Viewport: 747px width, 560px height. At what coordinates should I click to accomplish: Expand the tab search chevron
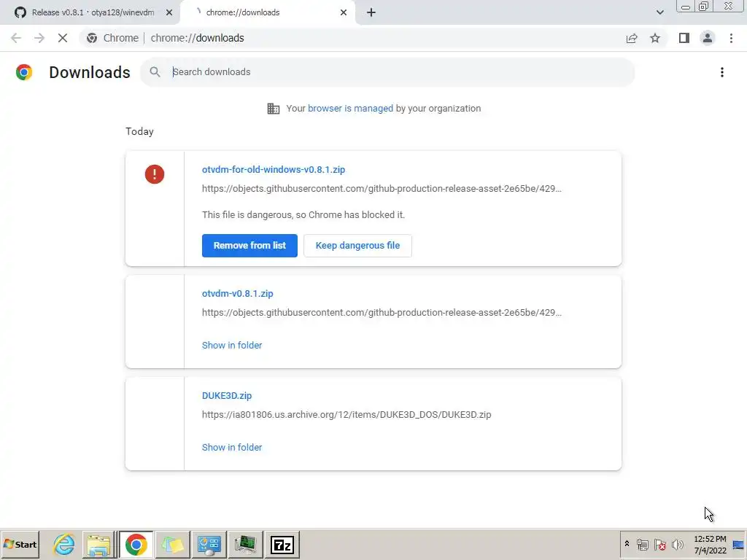coord(659,12)
